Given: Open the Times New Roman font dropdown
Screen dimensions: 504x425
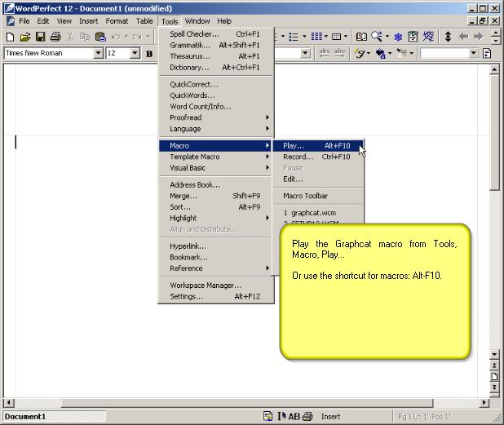Looking at the screenshot, I should 98,53.
